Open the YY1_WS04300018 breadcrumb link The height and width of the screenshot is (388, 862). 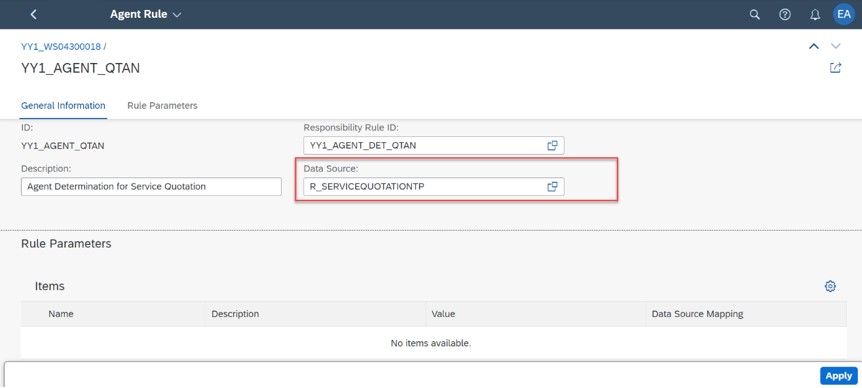(x=61, y=47)
